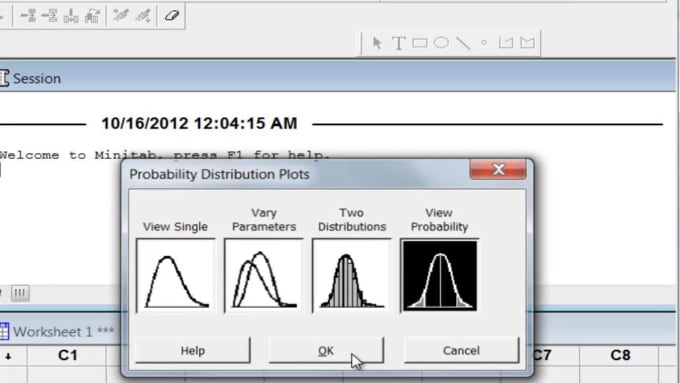Screen dimensions: 680x383
Task: Select the polygon drawing tool
Action: [527, 43]
